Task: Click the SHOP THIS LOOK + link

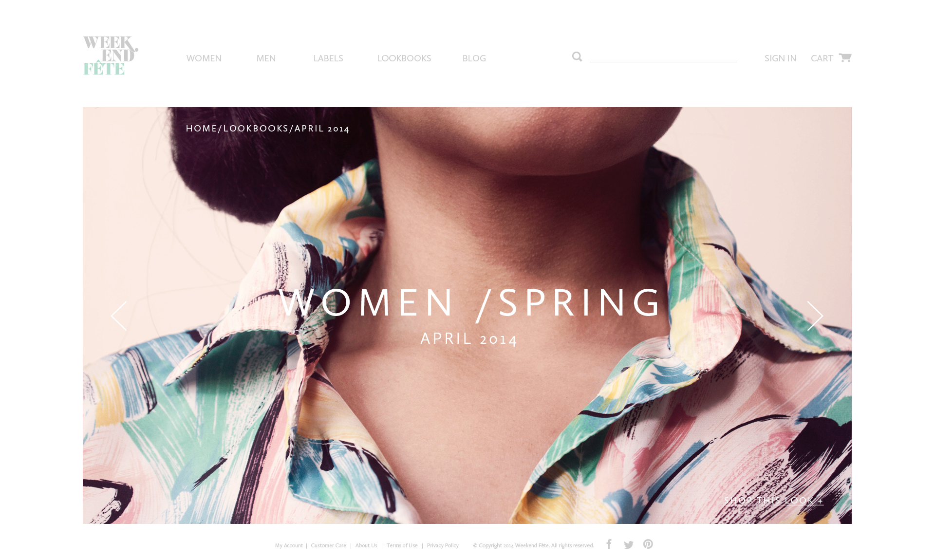Action: (x=774, y=501)
